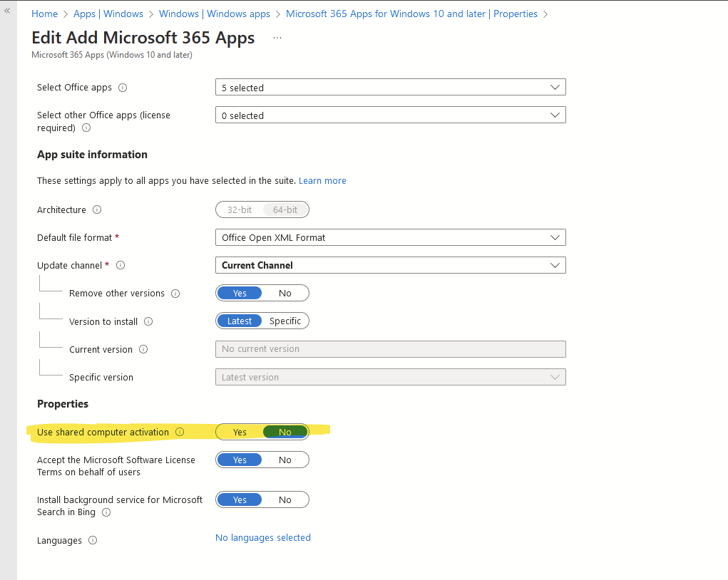Click the info icon beside Select Office apps

pos(123,88)
